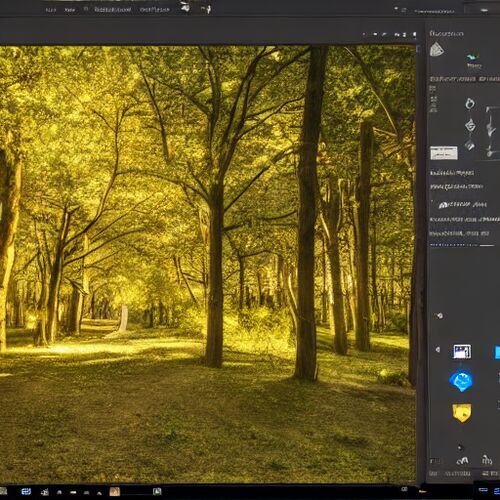Click the white brush-like icon in top toolbar
Viewport: 500px width, 500px height.
click(185, 7)
